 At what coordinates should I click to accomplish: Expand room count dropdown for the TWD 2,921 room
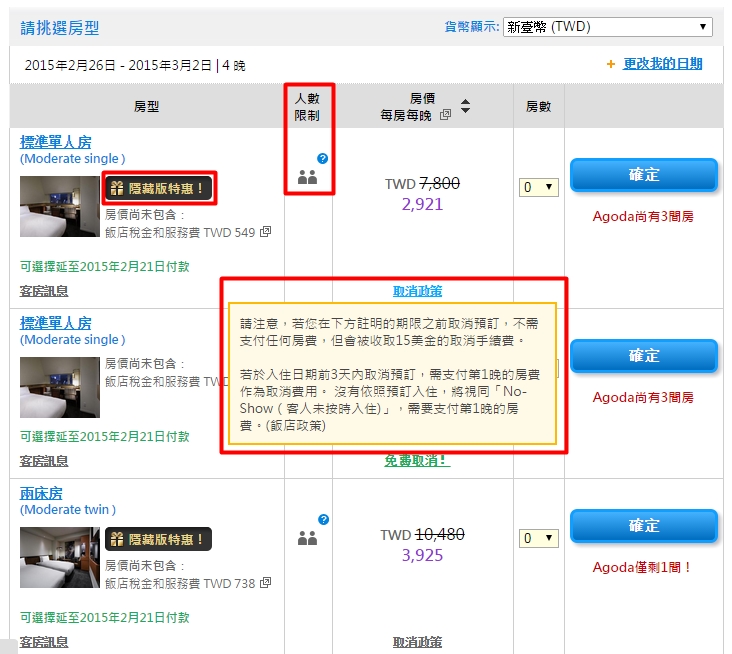[x=539, y=187]
